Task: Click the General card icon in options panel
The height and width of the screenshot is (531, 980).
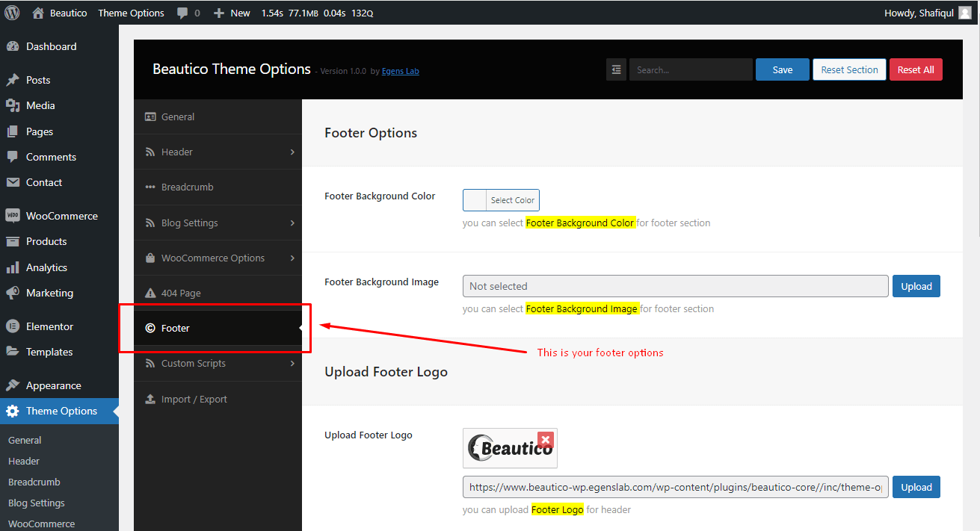Action: 150,117
